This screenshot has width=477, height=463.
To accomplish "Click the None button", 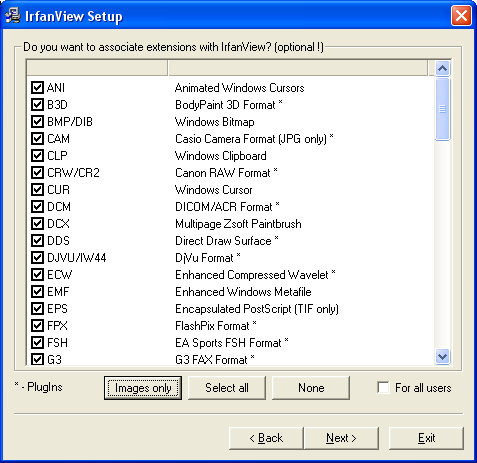I will [x=311, y=388].
